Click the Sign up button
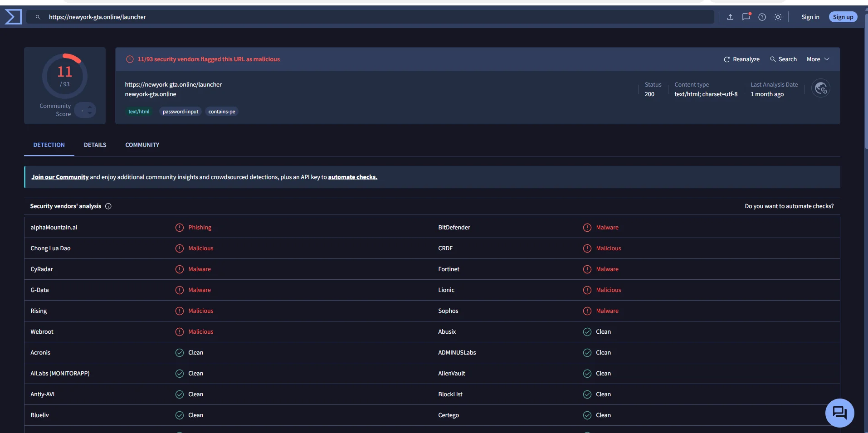 tap(843, 17)
